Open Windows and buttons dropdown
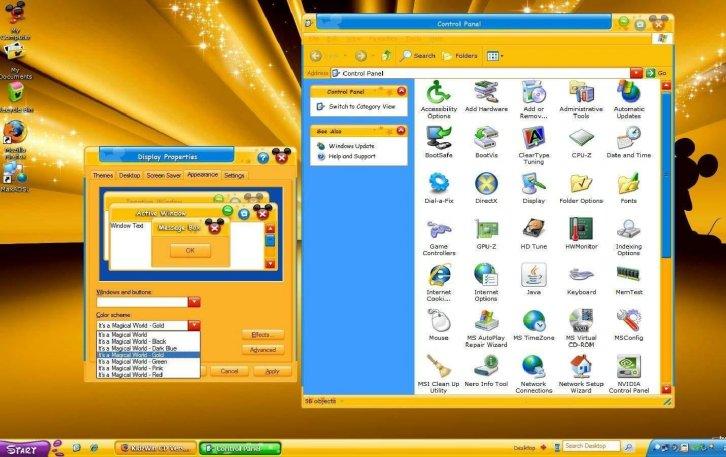 pyautogui.click(x=194, y=302)
